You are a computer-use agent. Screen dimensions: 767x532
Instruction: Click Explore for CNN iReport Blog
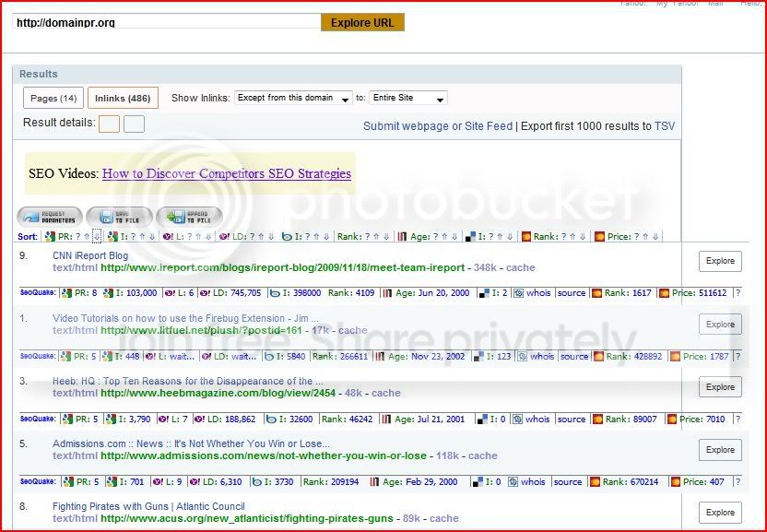click(x=720, y=261)
